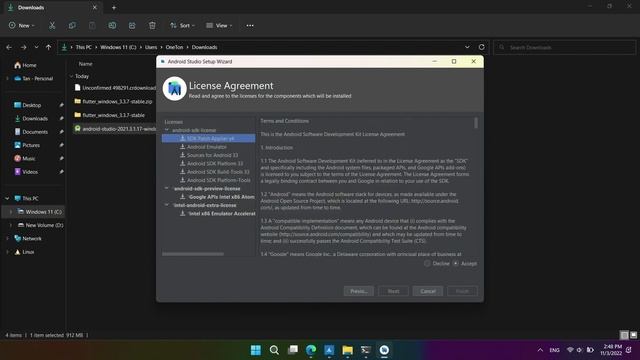640x360 pixels.
Task: Collapse the intel-android-extra-license group
Action: [167, 205]
